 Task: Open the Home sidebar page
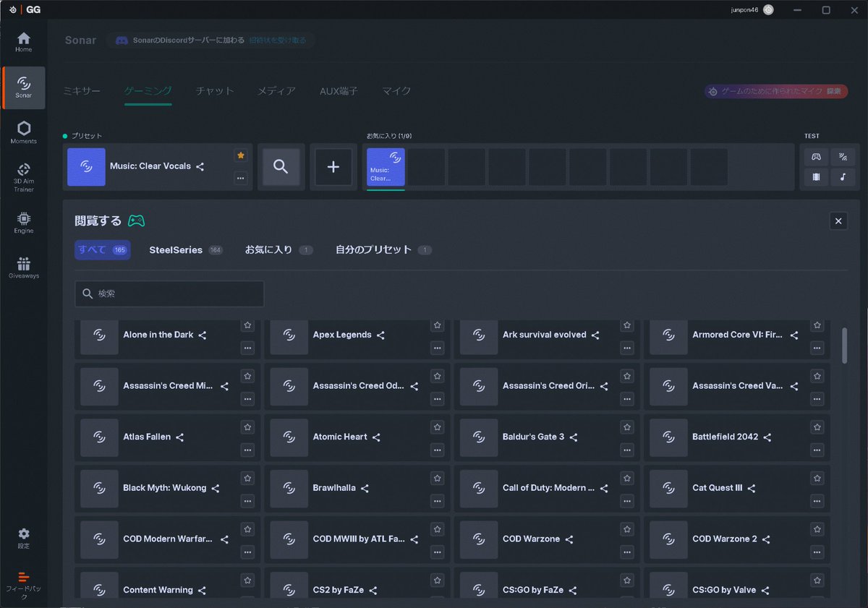pos(24,42)
